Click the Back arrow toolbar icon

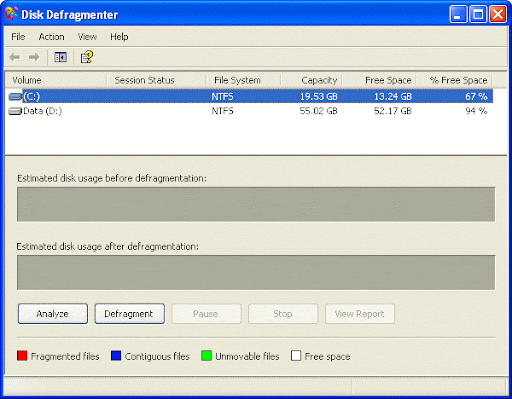click(15, 57)
